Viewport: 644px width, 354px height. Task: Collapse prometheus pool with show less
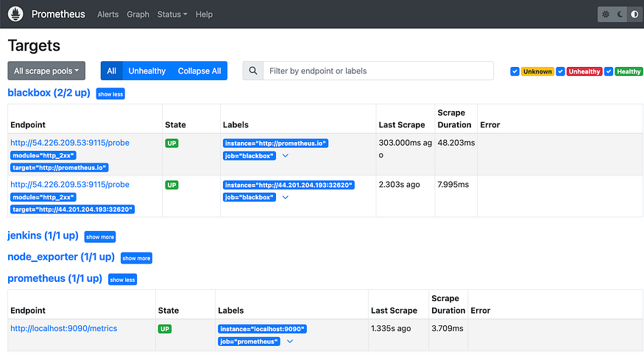pos(122,280)
